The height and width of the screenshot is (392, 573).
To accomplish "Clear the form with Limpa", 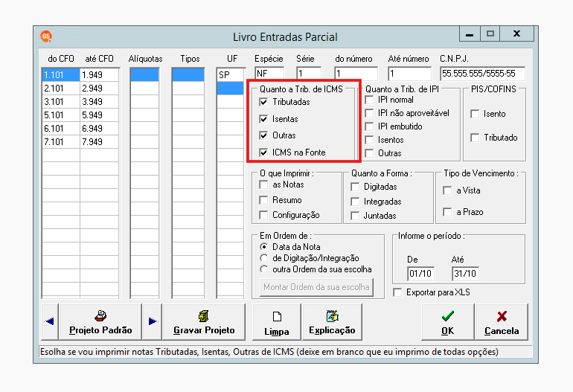I will [277, 321].
